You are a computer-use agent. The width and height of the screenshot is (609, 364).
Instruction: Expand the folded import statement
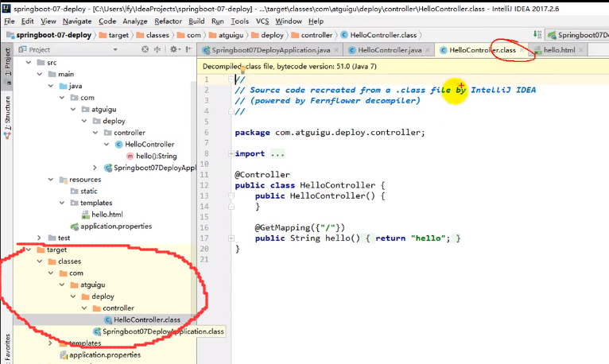[231, 153]
